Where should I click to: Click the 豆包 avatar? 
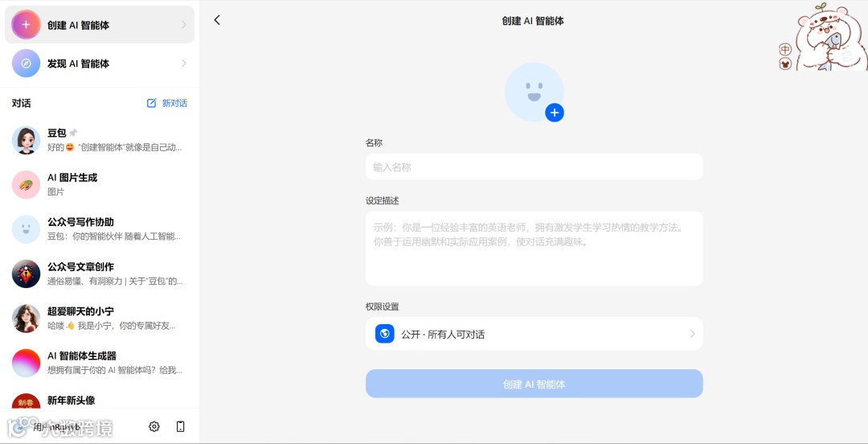26,140
